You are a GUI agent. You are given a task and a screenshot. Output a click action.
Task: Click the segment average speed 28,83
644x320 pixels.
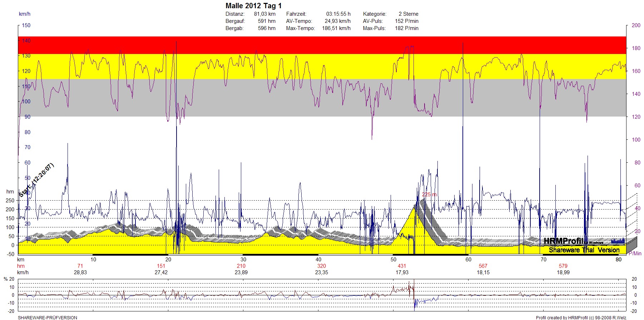pyautogui.click(x=80, y=272)
